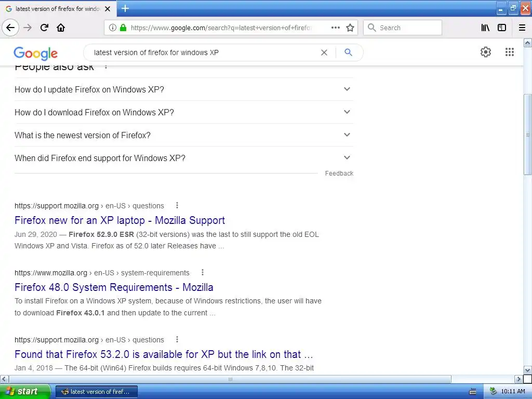Open options dots for system-requirements result
The width and height of the screenshot is (532, 399).
point(203,272)
